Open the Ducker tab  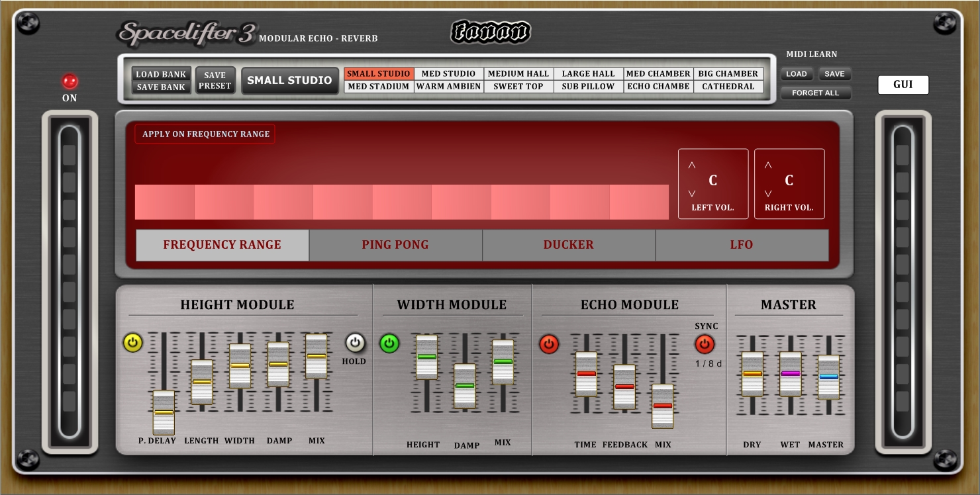568,245
